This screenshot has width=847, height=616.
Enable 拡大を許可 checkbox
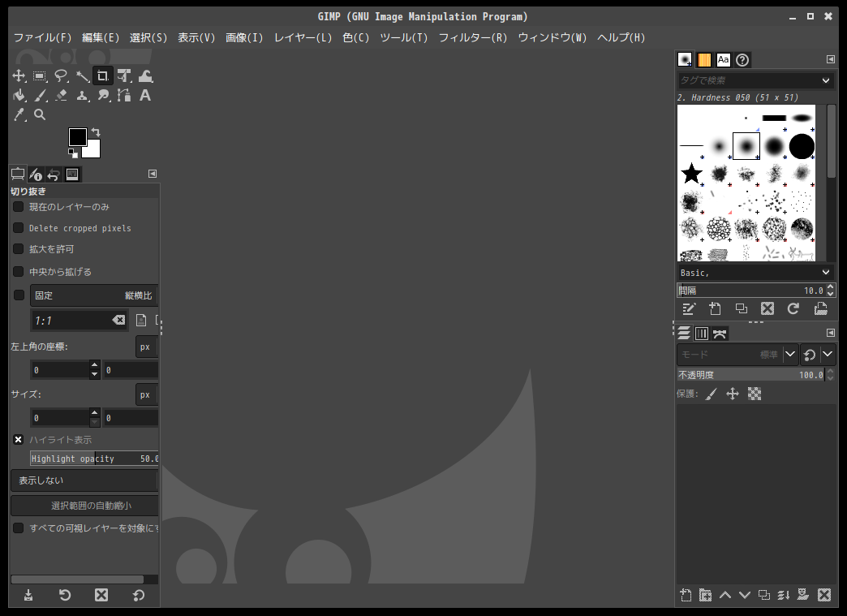point(19,248)
